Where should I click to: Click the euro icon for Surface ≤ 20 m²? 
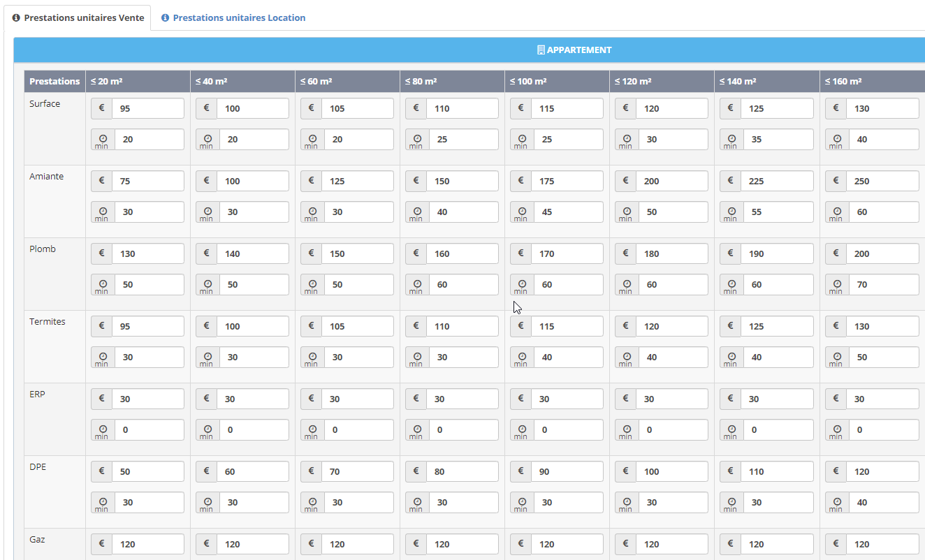pos(102,108)
